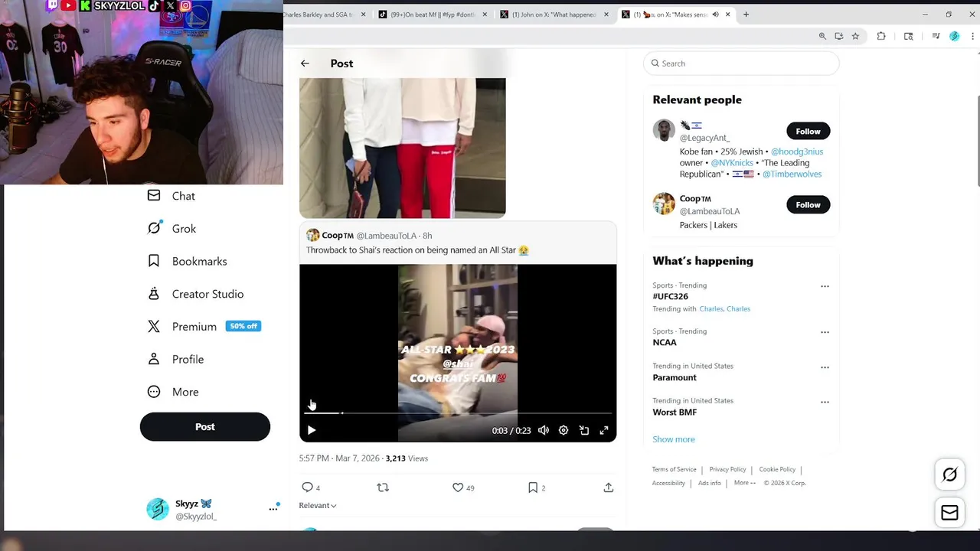Open Profile from the sidebar

pos(175,359)
